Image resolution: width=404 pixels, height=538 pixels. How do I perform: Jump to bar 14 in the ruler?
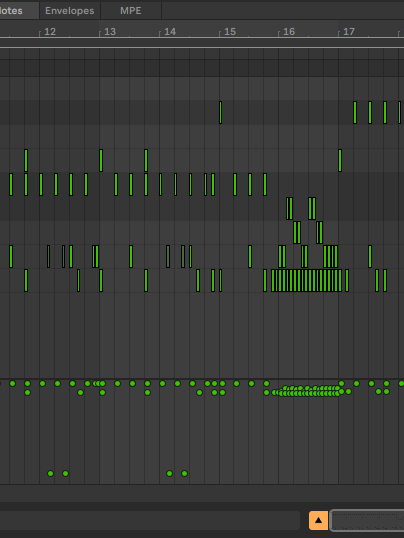(170, 32)
